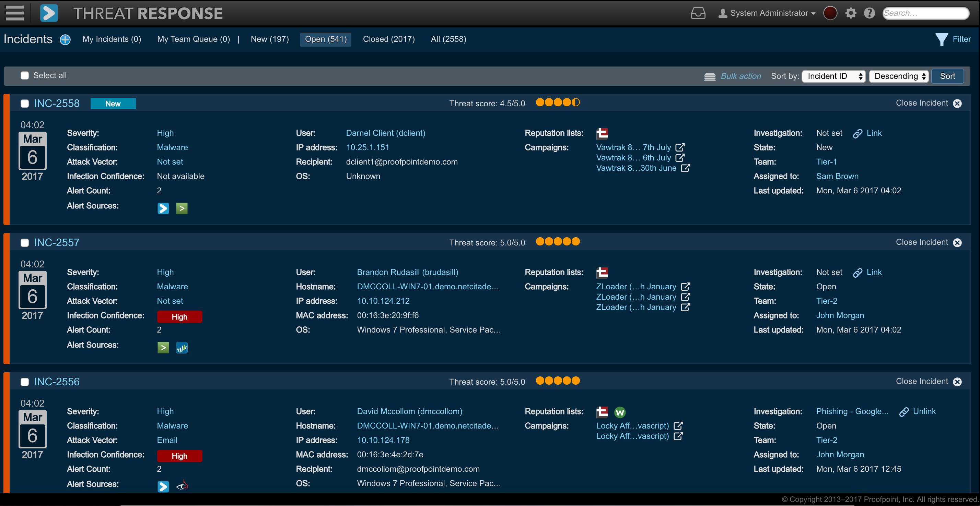The width and height of the screenshot is (980, 506).
Task: Click Unlink for Phishing investigation in INC-2556
Action: point(924,411)
